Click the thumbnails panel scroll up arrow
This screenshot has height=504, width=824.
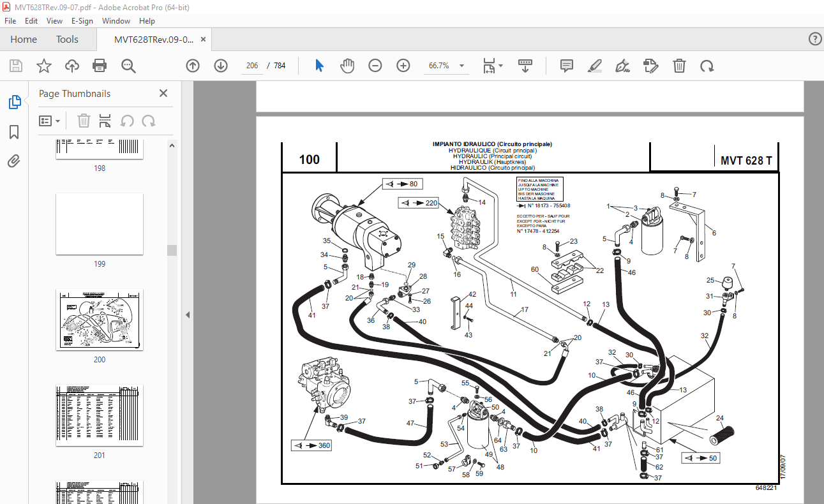coord(172,145)
